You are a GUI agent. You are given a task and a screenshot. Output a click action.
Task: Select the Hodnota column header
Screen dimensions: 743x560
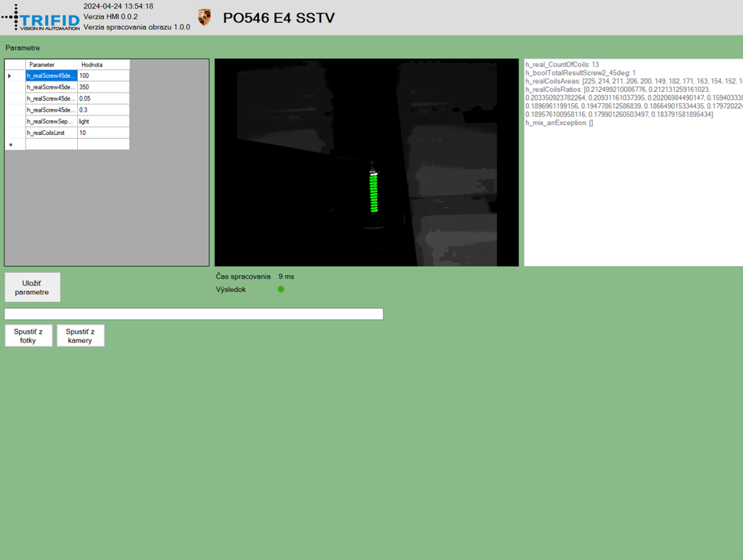103,64
